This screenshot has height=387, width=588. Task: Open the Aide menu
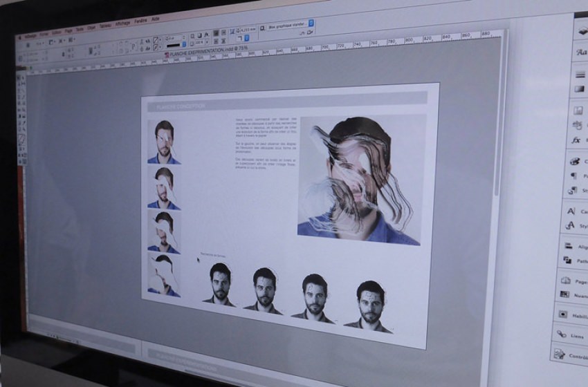[x=156, y=19]
